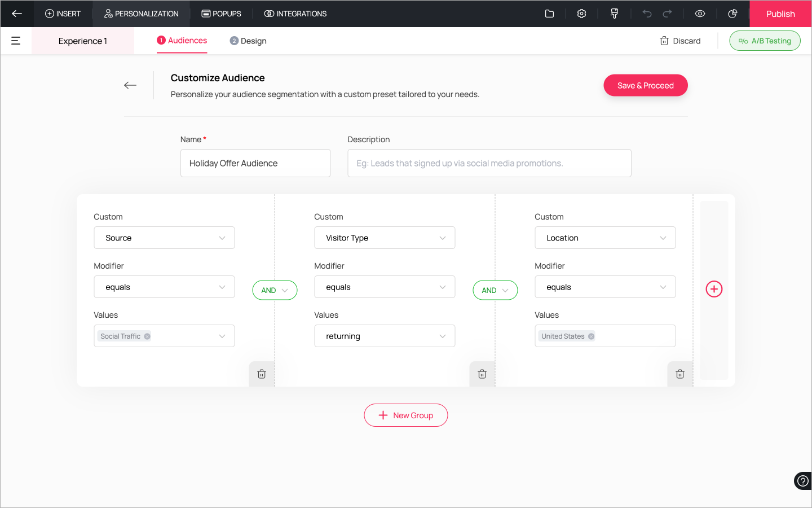Click the folder icon in top toolbar

(x=549, y=14)
